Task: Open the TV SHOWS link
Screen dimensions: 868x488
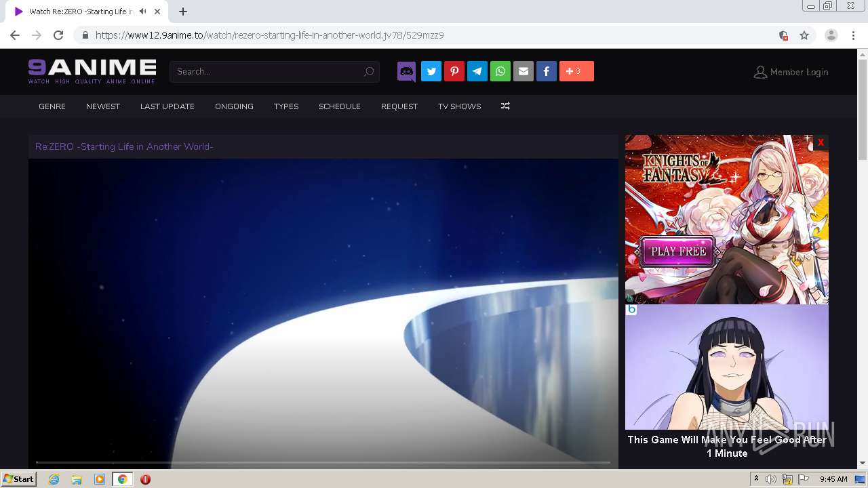Action: point(459,106)
